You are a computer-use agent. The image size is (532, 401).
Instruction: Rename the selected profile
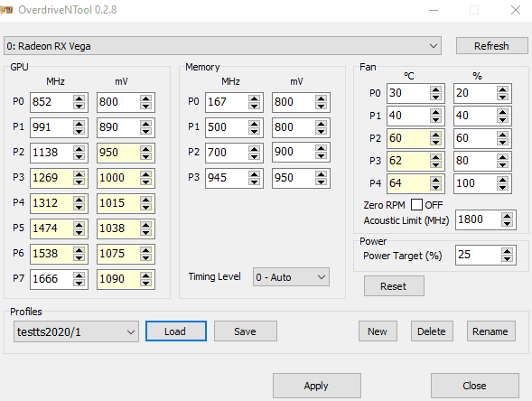(x=490, y=331)
